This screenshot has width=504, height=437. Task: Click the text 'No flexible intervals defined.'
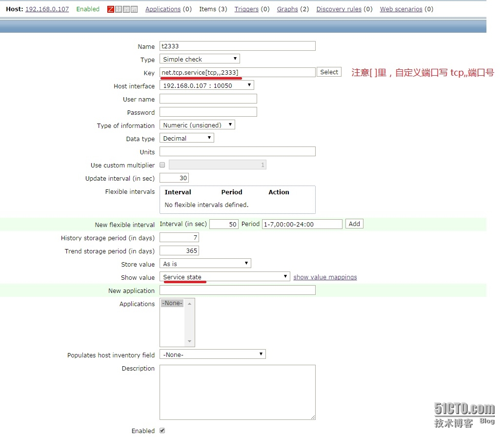pos(206,205)
